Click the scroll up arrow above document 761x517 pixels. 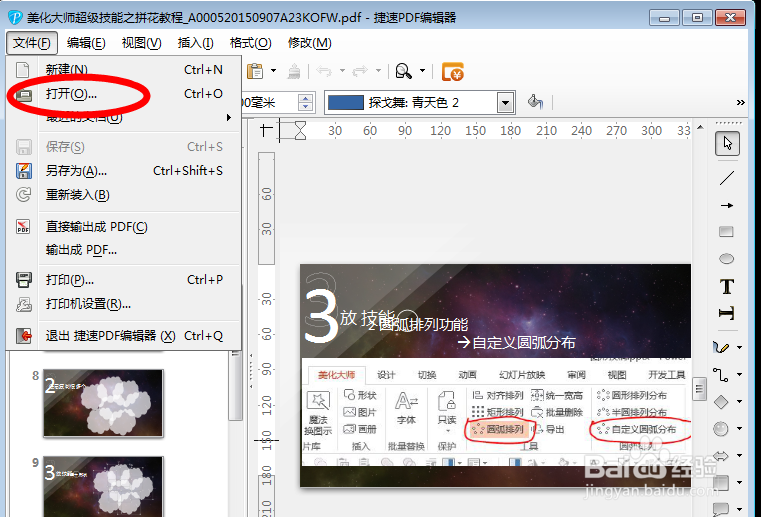point(699,128)
